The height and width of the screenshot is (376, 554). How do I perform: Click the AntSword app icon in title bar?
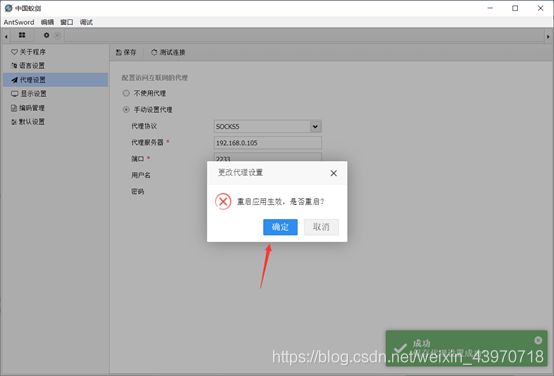8,8
